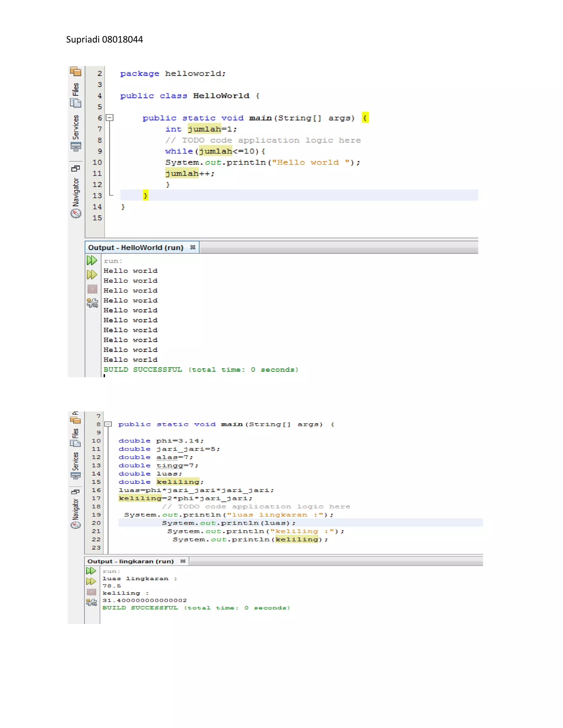The height and width of the screenshot is (728, 563).
Task: Click the TODO comment on line 8 of HelloWorld
Action: click(x=263, y=140)
